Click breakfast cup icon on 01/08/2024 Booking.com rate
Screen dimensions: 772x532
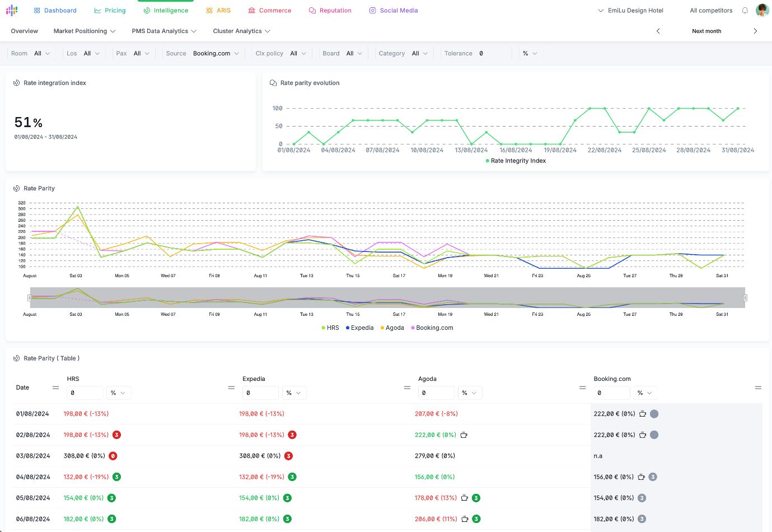pos(643,414)
